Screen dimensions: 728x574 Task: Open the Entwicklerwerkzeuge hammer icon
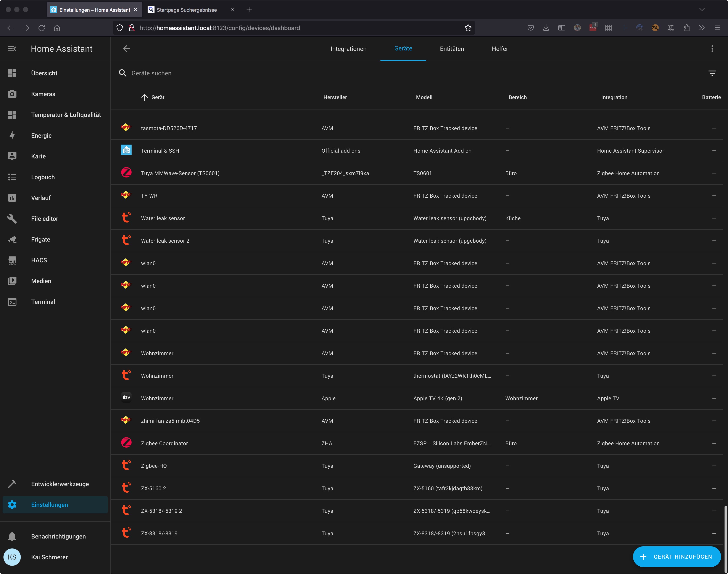click(12, 484)
